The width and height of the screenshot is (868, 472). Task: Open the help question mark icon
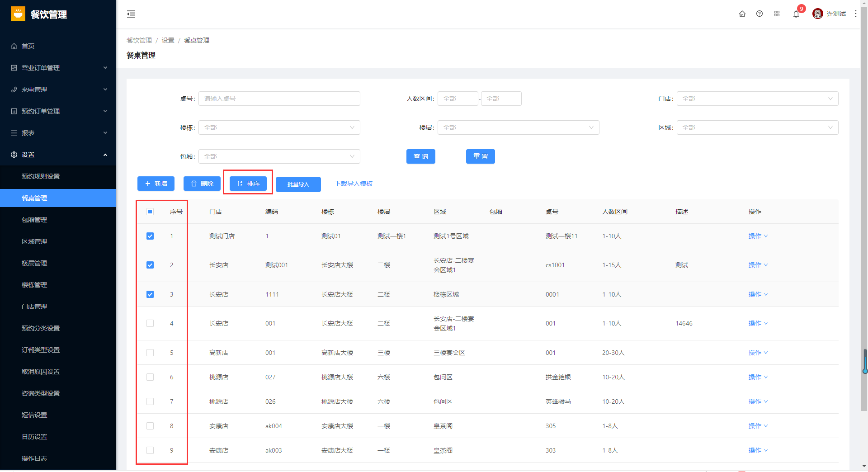759,14
